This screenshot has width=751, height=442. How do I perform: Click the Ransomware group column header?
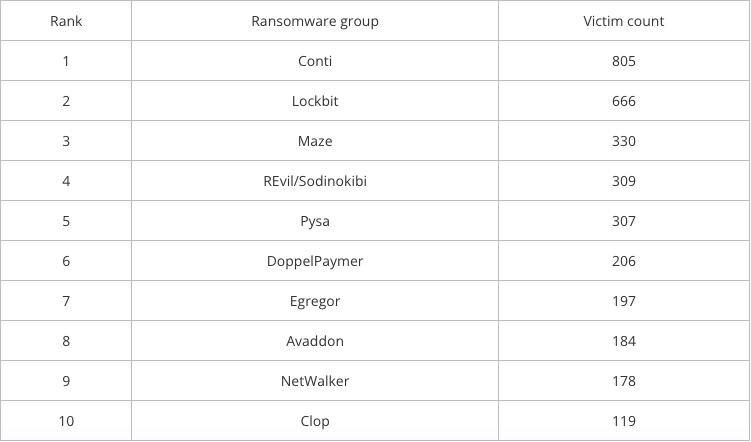point(315,21)
